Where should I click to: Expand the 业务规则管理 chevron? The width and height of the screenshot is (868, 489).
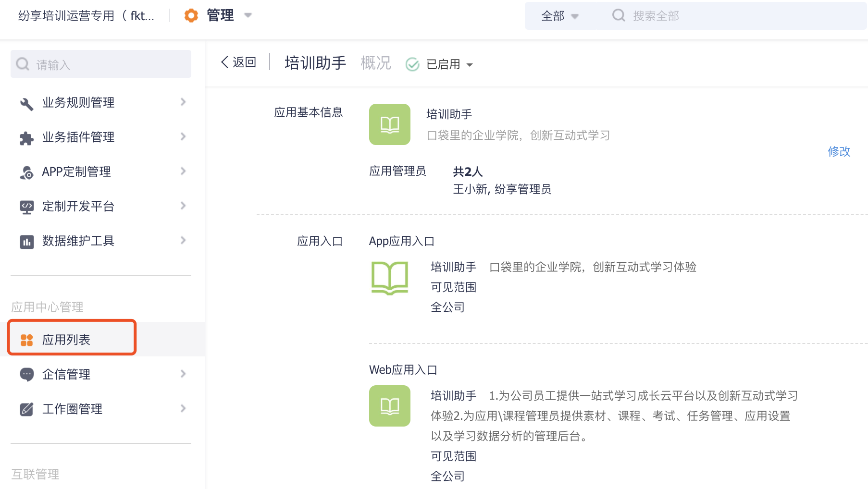[x=183, y=102]
